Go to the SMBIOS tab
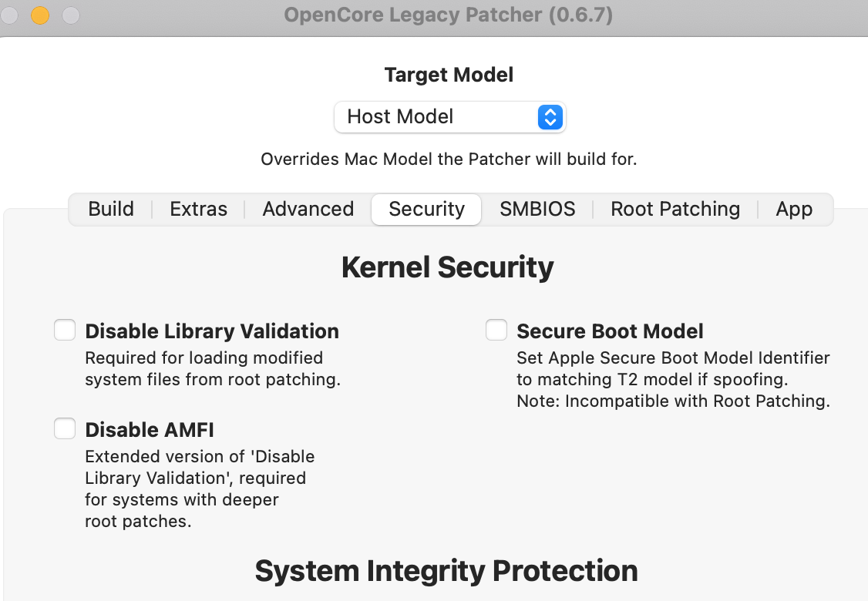 tap(537, 209)
